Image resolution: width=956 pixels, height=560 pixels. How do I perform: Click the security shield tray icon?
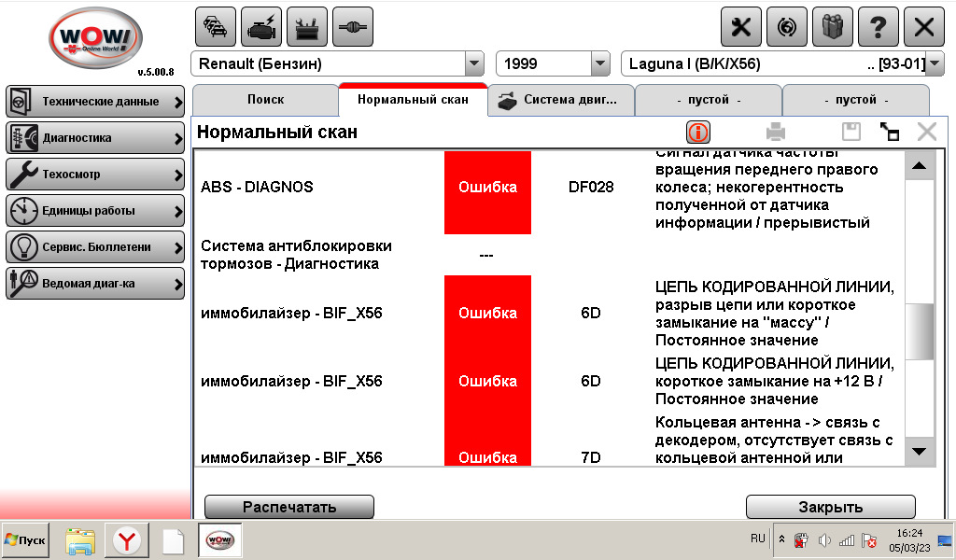(802, 540)
